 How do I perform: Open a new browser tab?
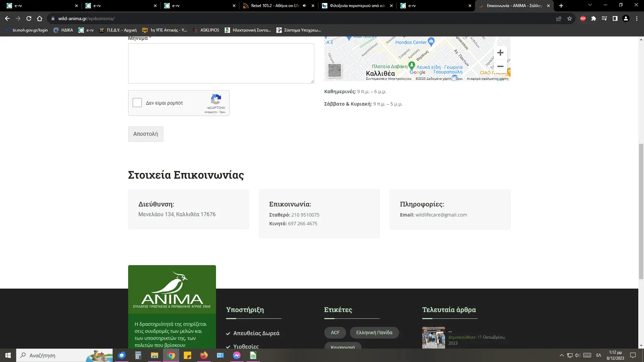561,6
